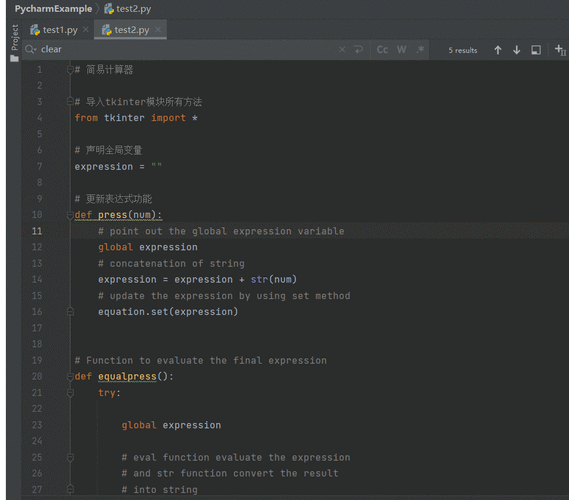Jump to next search occurrence arrow
569x500 pixels.
click(x=516, y=50)
